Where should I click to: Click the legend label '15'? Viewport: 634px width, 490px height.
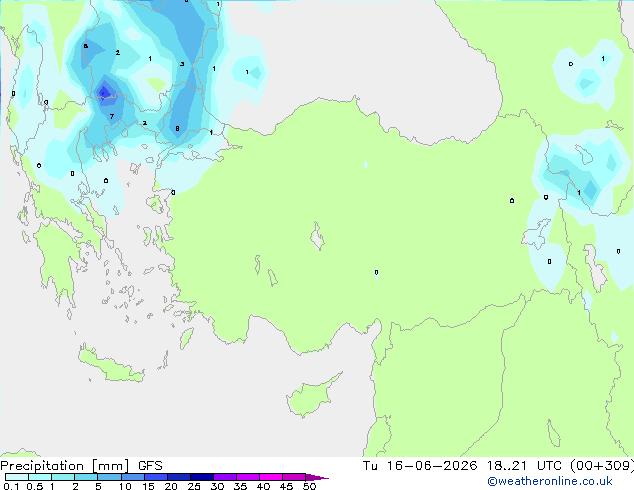tap(148, 486)
